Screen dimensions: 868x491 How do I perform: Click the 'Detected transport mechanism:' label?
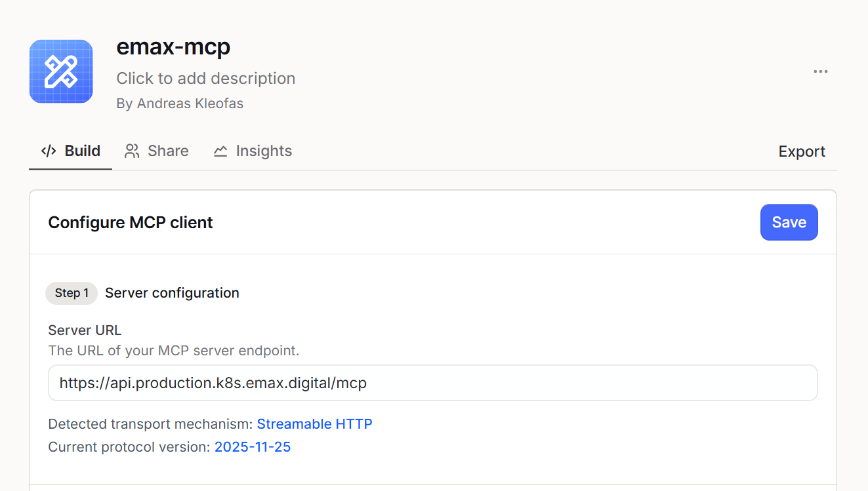(151, 424)
